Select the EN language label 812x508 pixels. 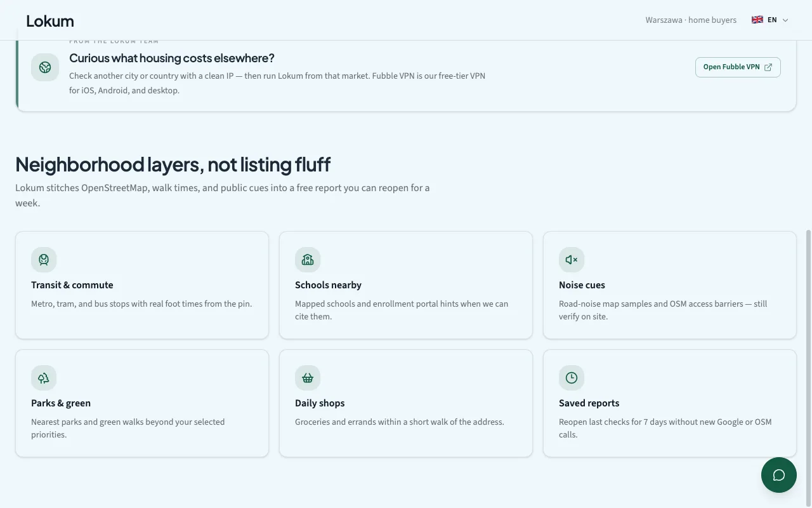tap(772, 20)
